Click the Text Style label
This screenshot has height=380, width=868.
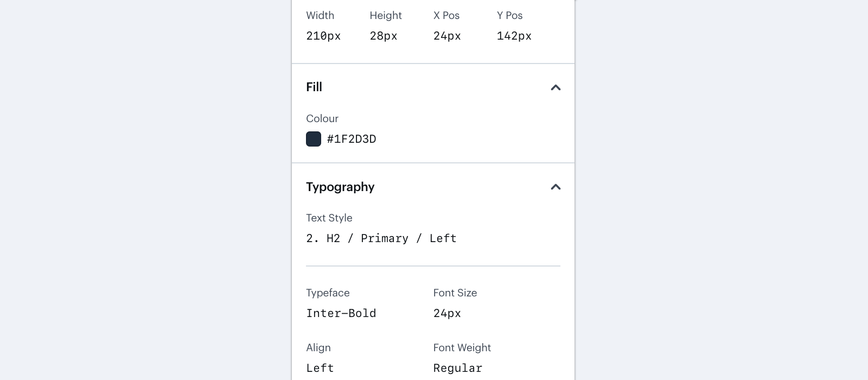(x=329, y=218)
